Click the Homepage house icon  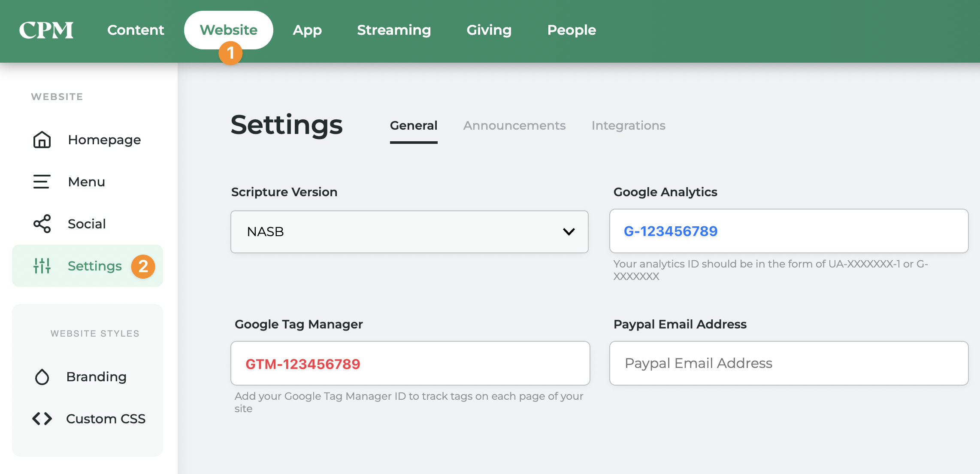42,140
